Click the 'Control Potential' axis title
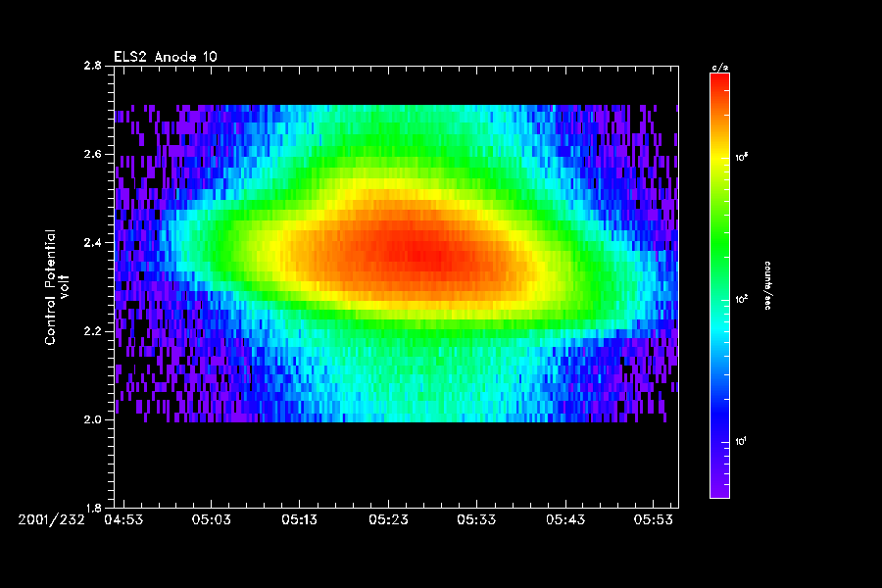The height and width of the screenshot is (588, 882). tap(51, 287)
